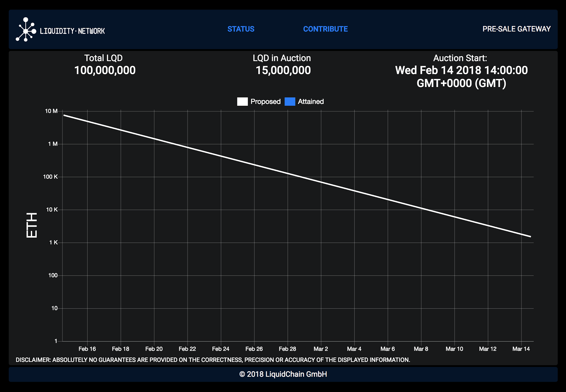Click the 10 M y-axis label
Image resolution: width=566 pixels, height=392 pixels.
point(51,111)
